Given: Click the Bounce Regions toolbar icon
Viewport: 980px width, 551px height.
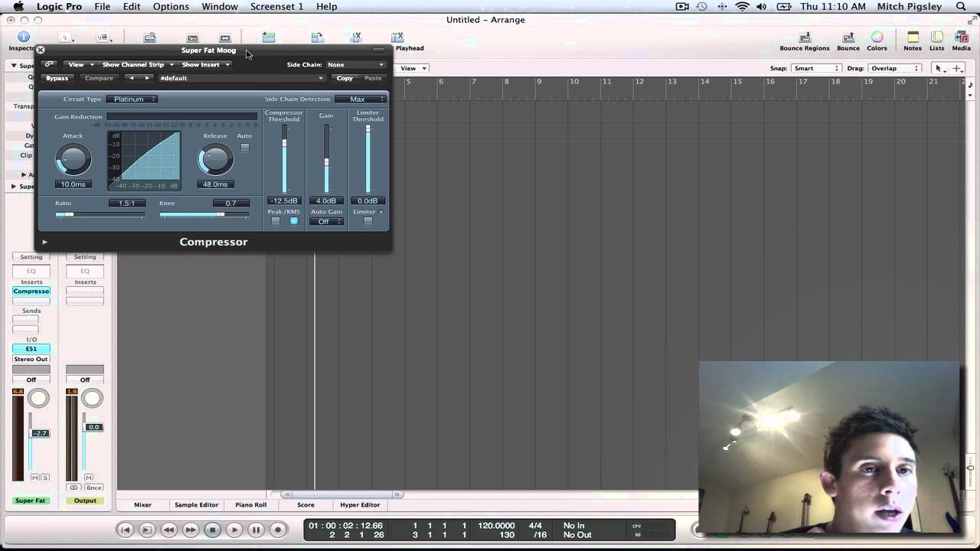Looking at the screenshot, I should [x=805, y=37].
